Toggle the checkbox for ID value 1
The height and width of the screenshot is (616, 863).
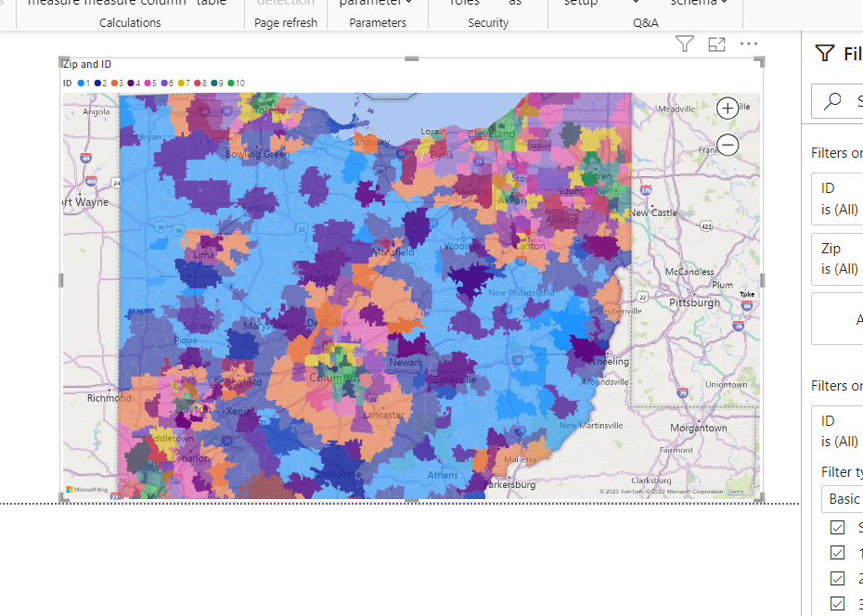coord(837,553)
